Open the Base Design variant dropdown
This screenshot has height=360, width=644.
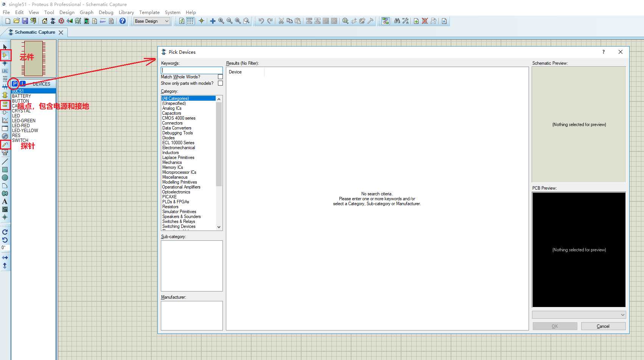pos(152,21)
